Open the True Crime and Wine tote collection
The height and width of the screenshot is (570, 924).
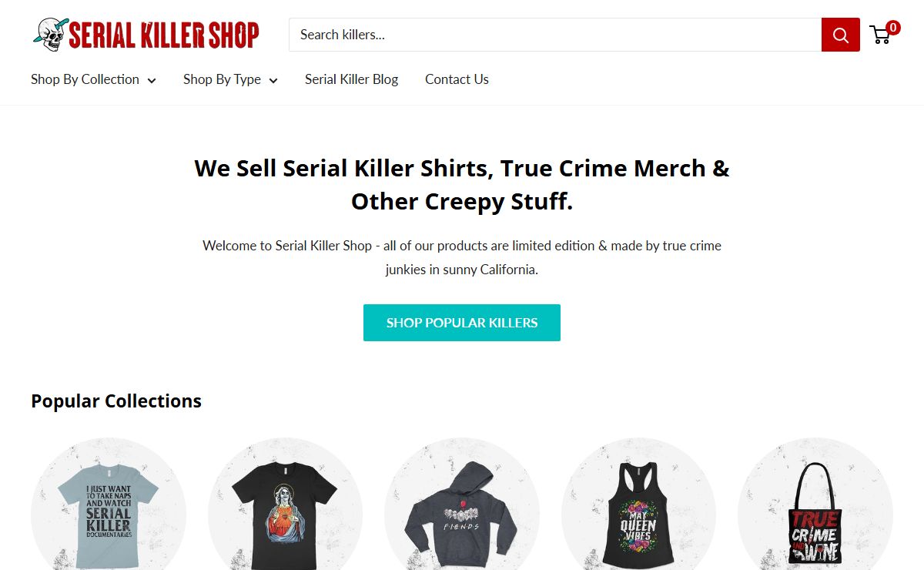[815, 505]
